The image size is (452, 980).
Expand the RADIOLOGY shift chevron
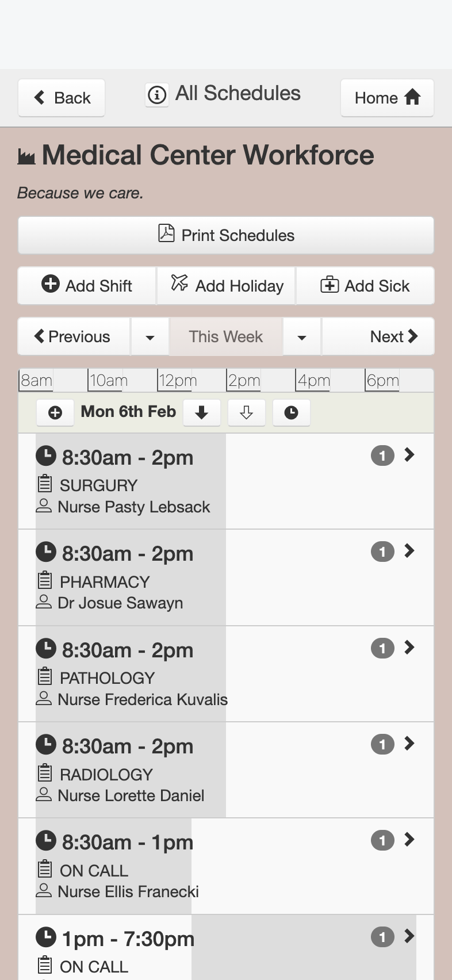pos(409,744)
